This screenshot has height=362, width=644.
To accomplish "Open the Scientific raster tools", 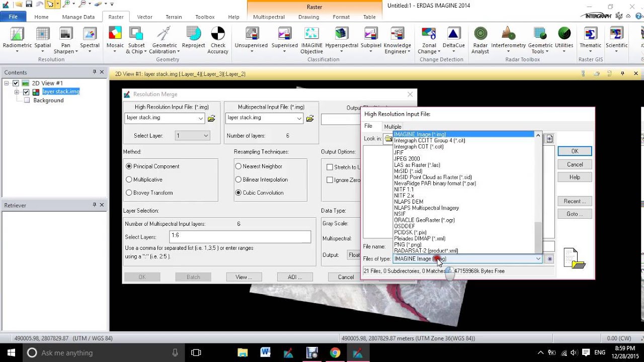I will [616, 39].
